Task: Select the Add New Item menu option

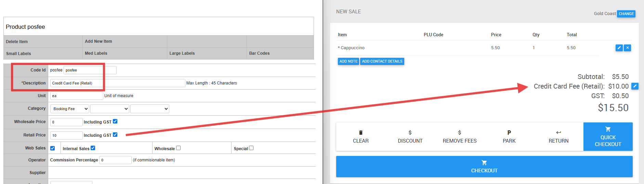Action: coord(98,41)
